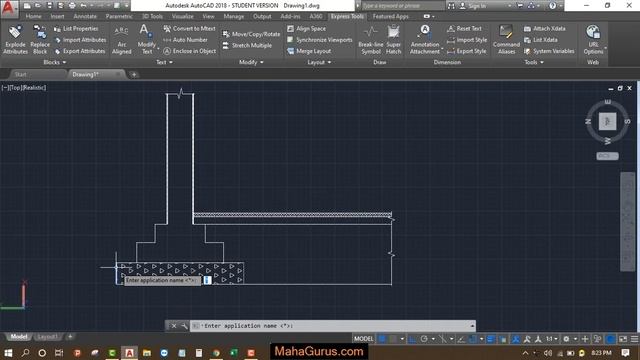Image resolution: width=640 pixels, height=360 pixels.
Task: Switch to the Home ribbon tab
Action: pyautogui.click(x=33, y=16)
